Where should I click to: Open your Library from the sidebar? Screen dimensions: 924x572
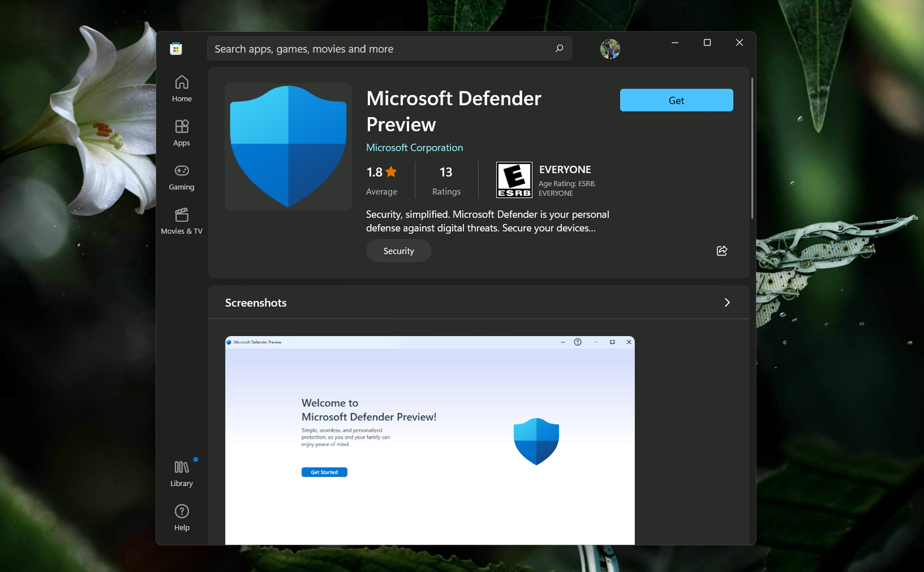coord(181,471)
